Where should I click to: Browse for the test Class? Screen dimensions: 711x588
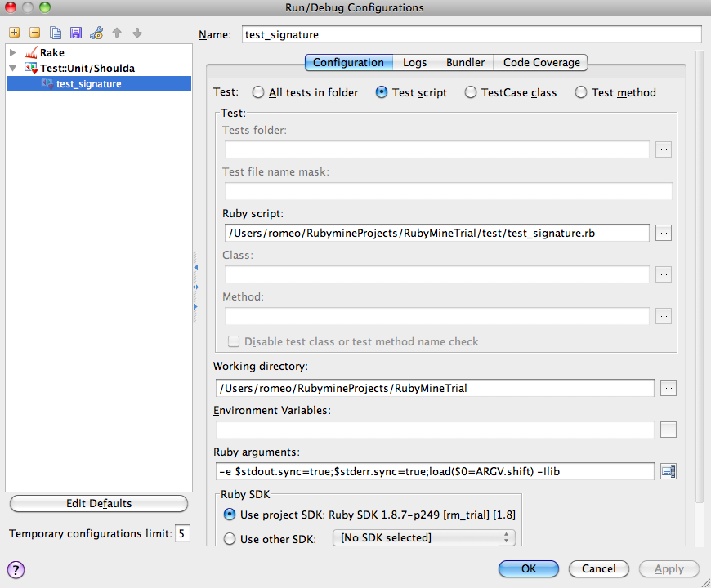[664, 274]
